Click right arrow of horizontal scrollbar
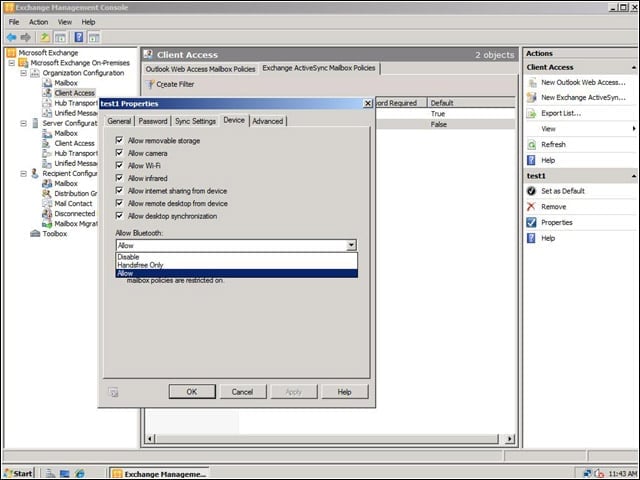The image size is (640, 480). pyautogui.click(x=509, y=439)
